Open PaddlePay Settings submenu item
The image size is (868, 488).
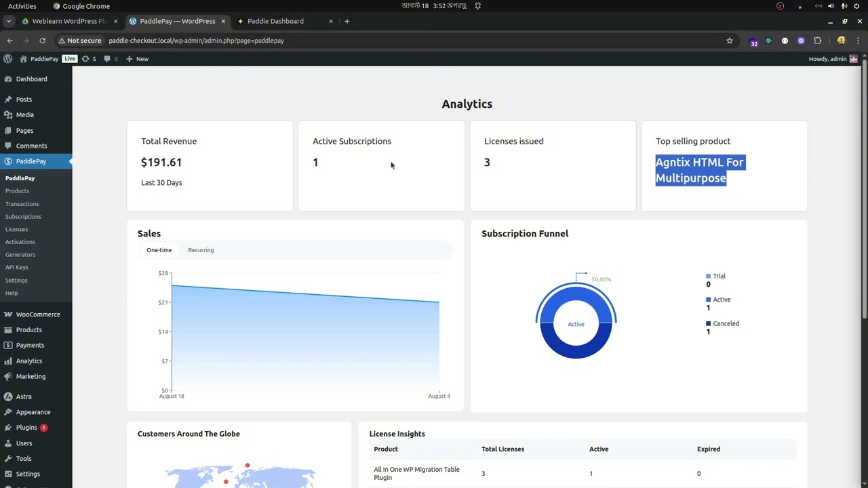[16, 280]
